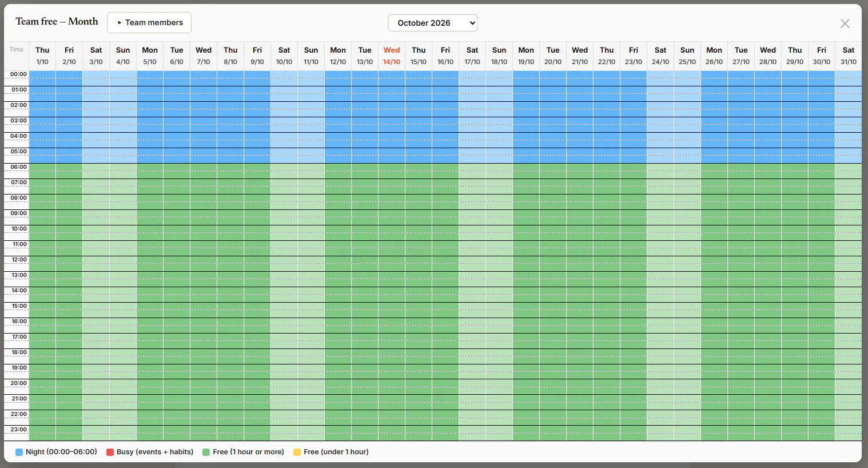Select the Mon 19/10 column header
This screenshot has width=868, height=468.
[526, 56]
